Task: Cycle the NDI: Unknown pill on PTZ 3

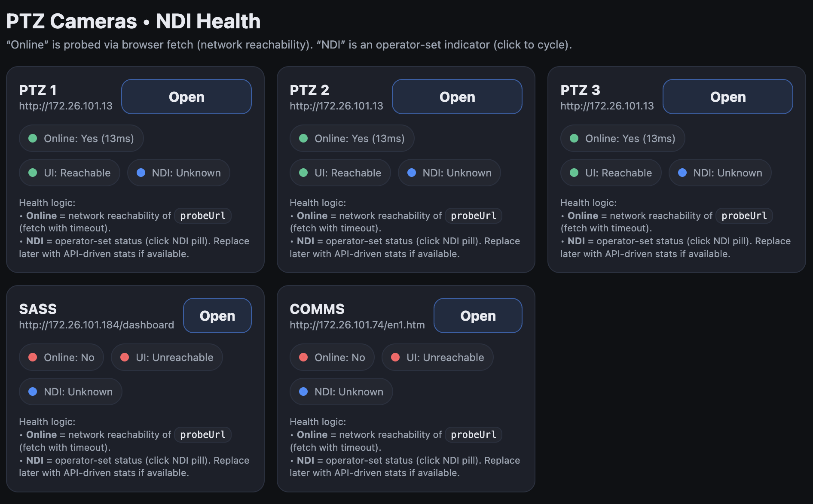Action: [x=719, y=173]
